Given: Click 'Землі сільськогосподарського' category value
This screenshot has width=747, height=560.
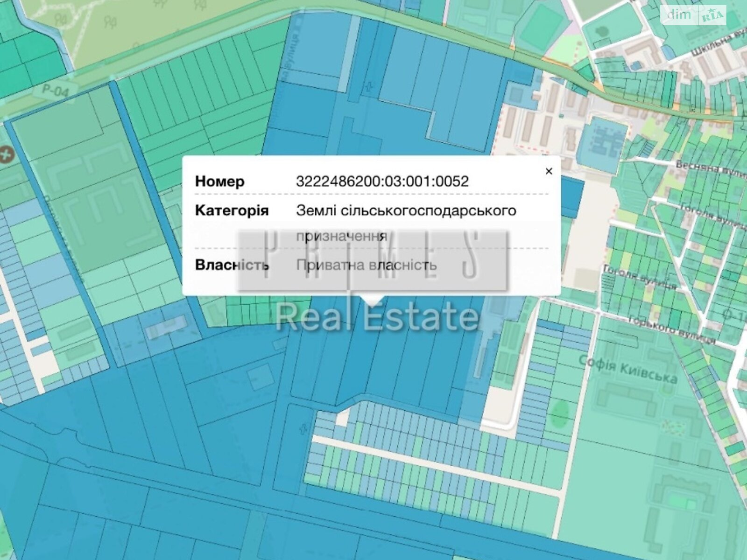Looking at the screenshot, I should (x=406, y=210).
